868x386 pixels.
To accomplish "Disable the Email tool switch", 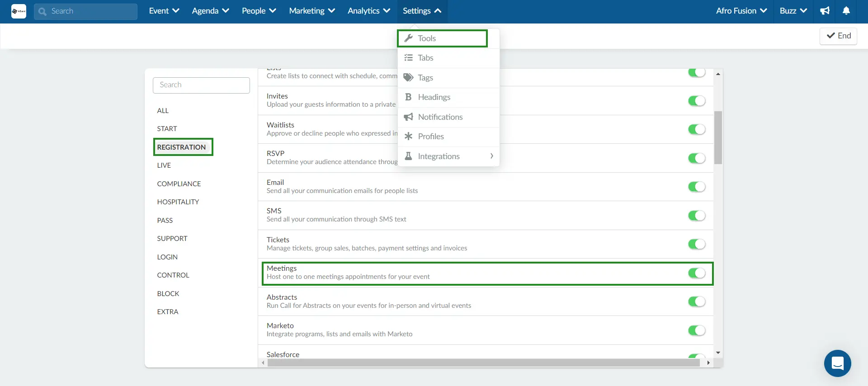I will pyautogui.click(x=697, y=187).
